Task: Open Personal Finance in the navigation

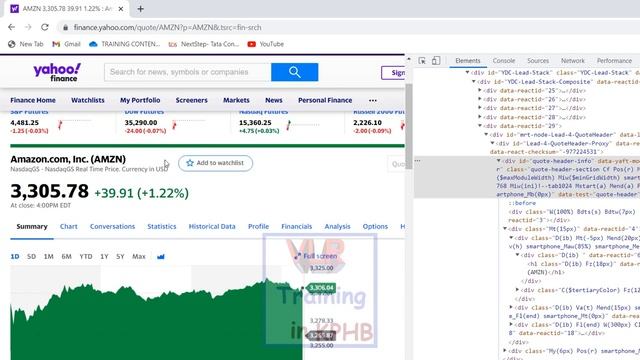Action: (325, 100)
